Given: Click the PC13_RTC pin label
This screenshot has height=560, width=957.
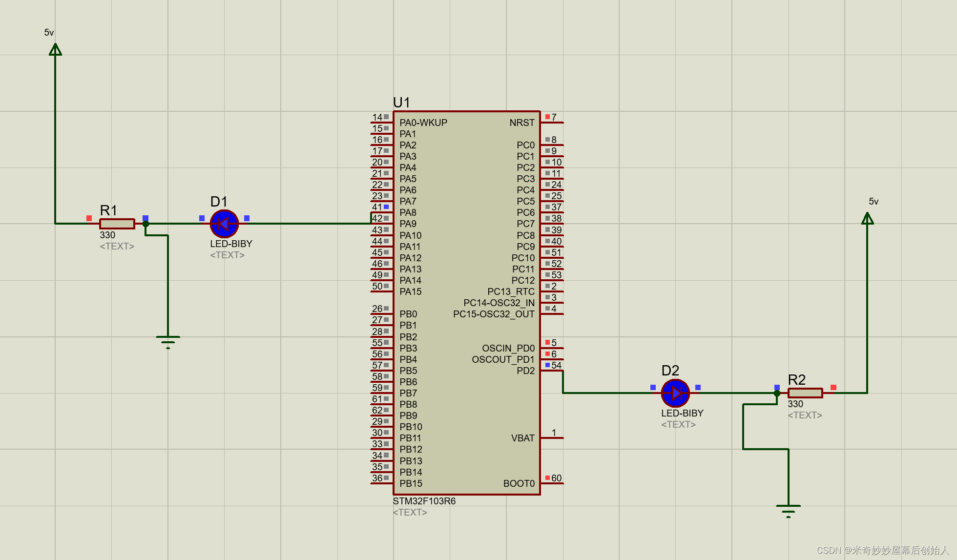Looking at the screenshot, I should click(511, 291).
